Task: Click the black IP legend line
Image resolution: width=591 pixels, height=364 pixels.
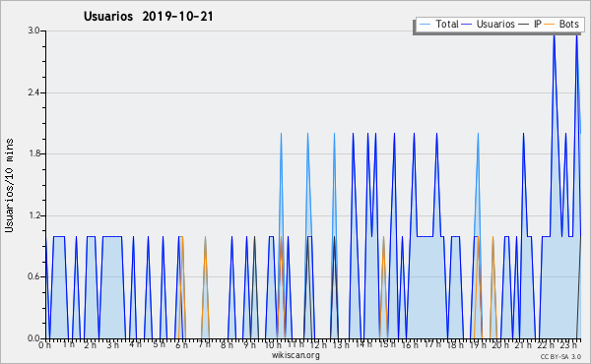Action: pos(524,25)
